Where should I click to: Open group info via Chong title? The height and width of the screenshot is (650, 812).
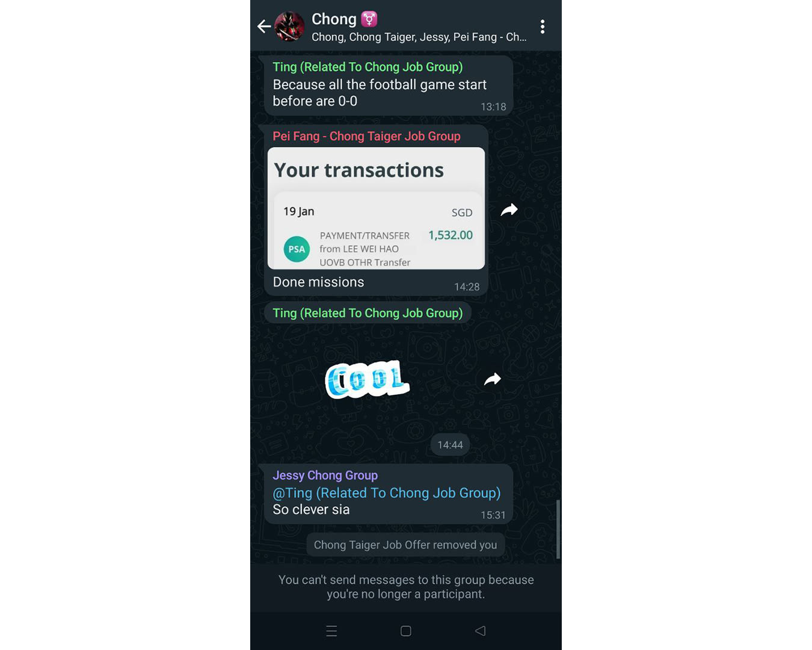pyautogui.click(x=334, y=19)
